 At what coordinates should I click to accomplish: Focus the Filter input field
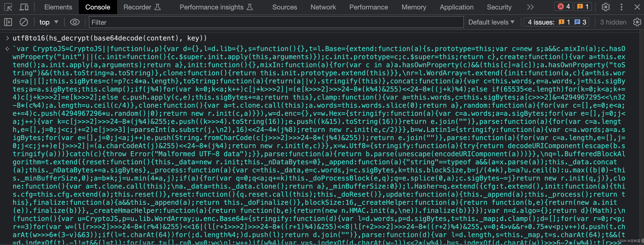pos(276,22)
